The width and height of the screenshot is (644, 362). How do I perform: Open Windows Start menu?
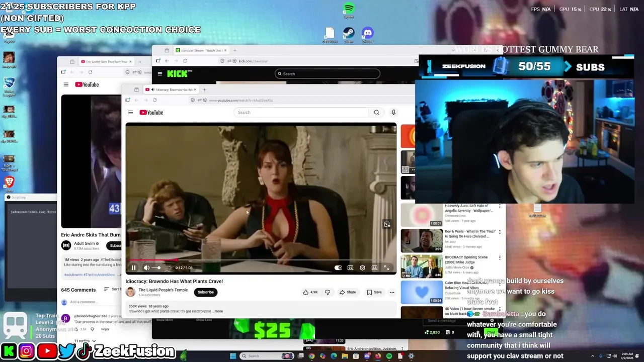click(232, 356)
